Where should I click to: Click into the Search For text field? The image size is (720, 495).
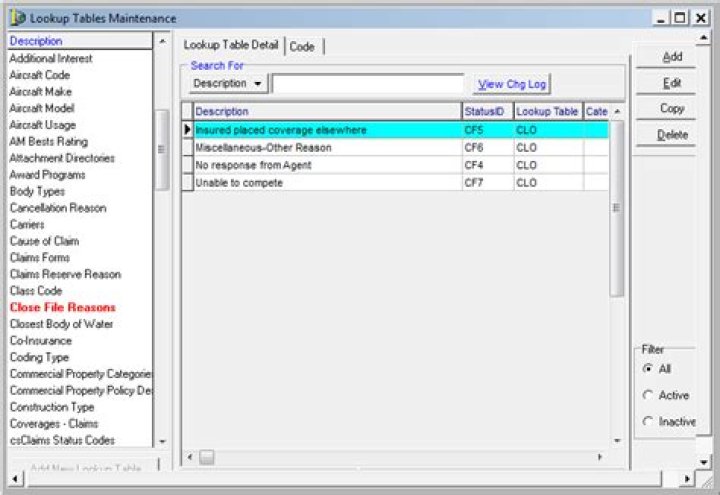[368, 84]
